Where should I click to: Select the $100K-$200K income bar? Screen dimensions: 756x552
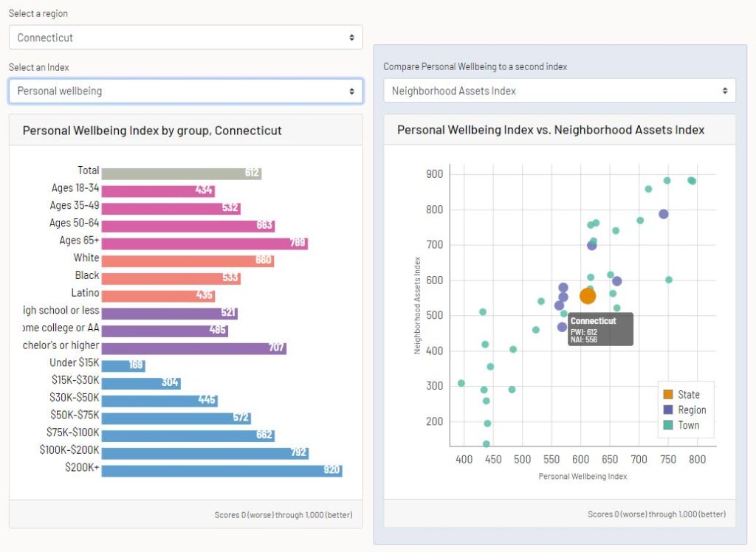click(x=205, y=452)
